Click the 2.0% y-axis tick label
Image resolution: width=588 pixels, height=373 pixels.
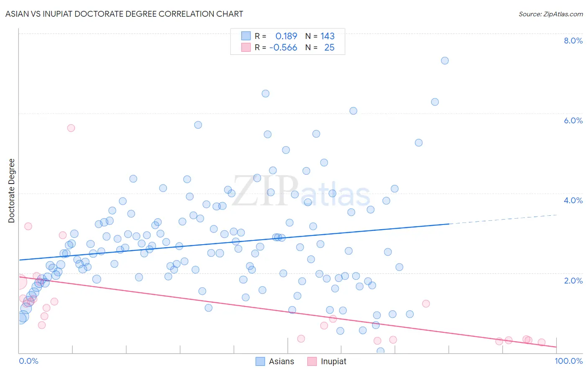[573, 281]
